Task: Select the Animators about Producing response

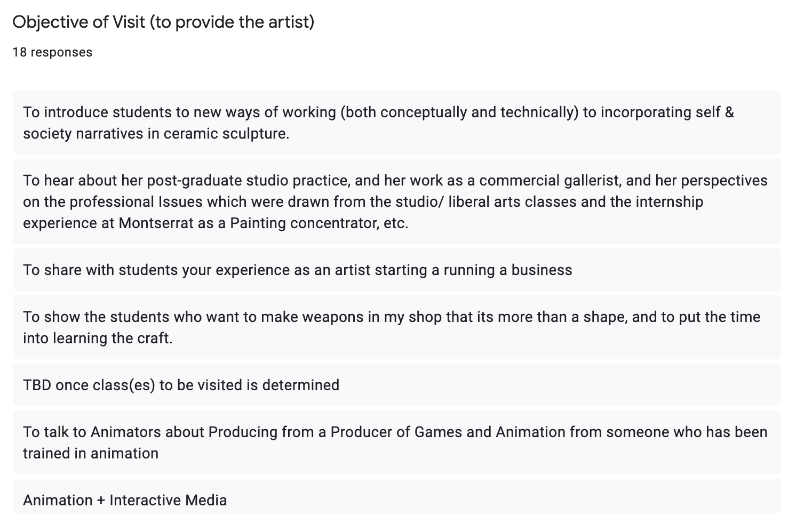Action: pyautogui.click(x=396, y=442)
